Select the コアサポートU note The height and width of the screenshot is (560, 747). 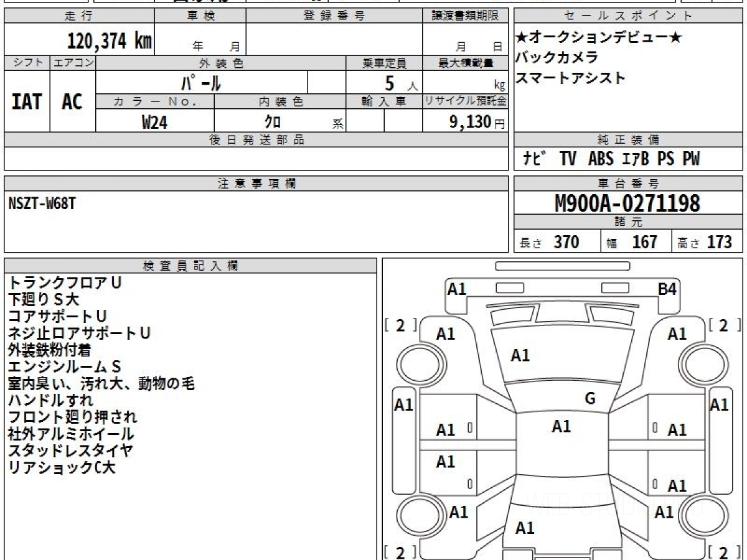coord(57,317)
